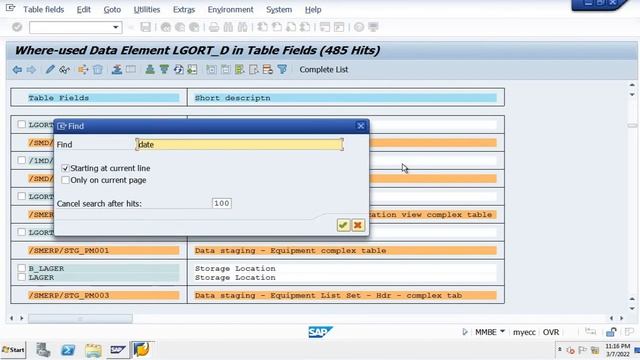Screen dimensions: 640x360
Task: Uncheck Starting at current line
Action: pyautogui.click(x=65, y=168)
